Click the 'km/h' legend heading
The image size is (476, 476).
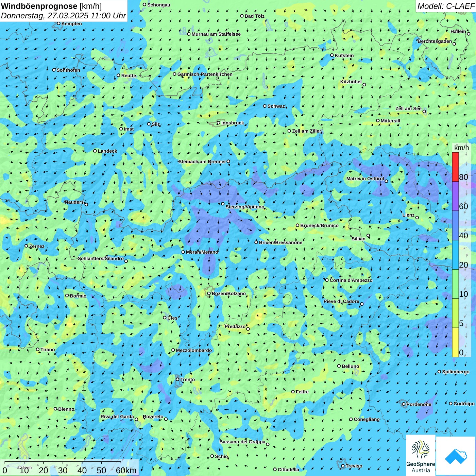461,148
